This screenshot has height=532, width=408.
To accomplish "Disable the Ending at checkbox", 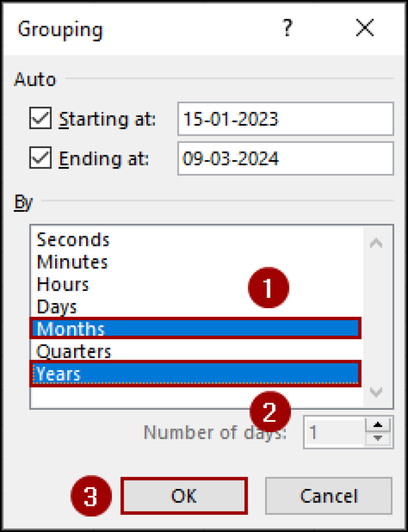I will coord(39,158).
